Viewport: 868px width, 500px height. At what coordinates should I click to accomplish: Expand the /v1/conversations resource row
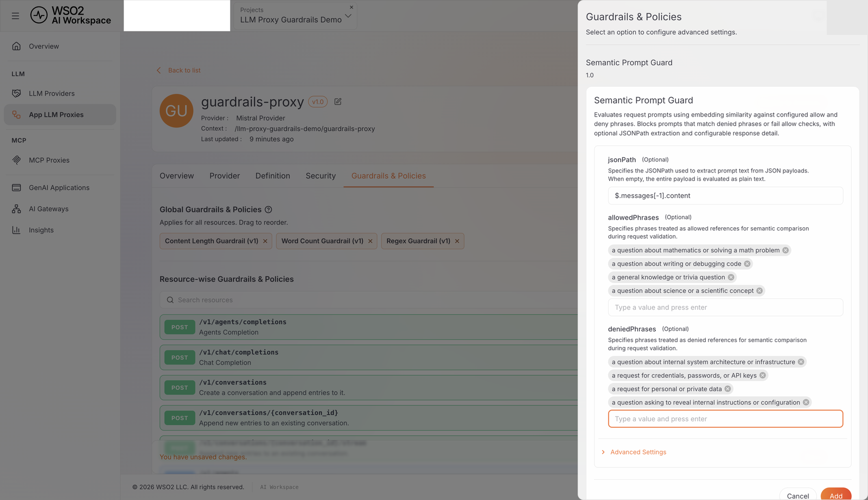click(369, 388)
